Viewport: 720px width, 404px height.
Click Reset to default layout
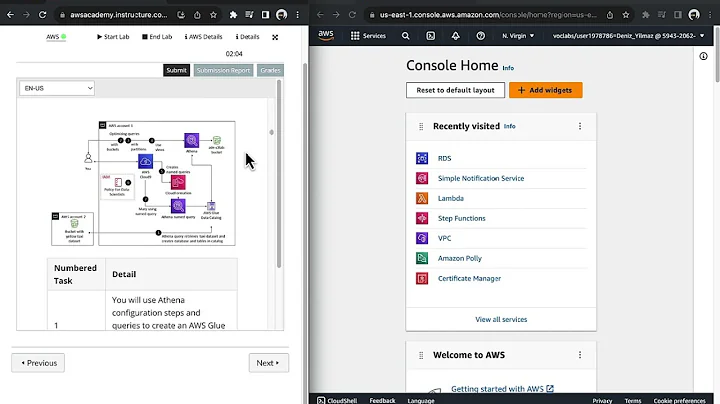pyautogui.click(x=455, y=90)
